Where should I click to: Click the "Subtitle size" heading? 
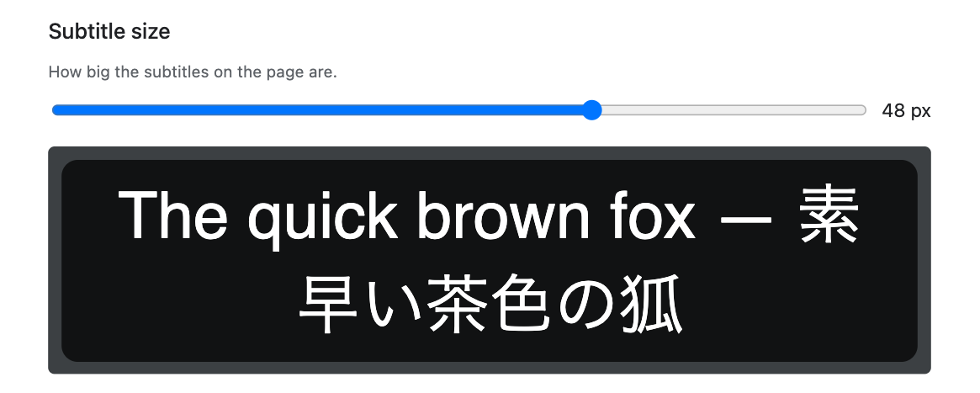(109, 31)
